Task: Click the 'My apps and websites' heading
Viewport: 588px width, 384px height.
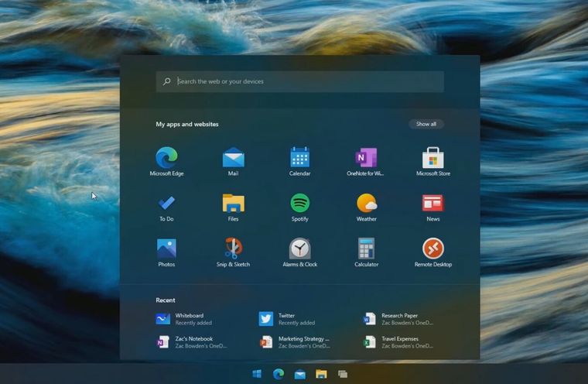Action: point(187,124)
